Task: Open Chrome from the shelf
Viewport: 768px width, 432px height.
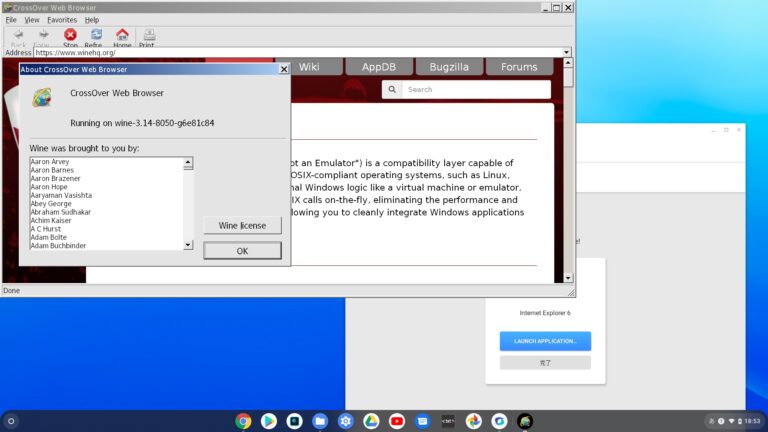Action: coord(243,421)
